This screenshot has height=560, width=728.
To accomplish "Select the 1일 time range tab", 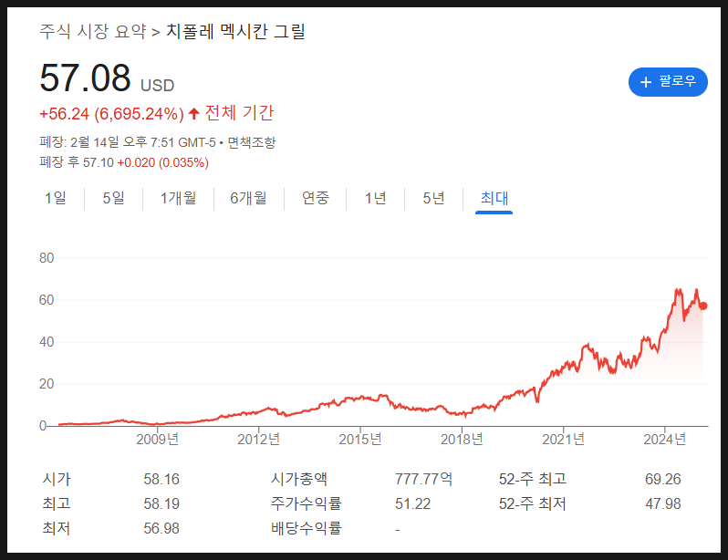I will coord(56,198).
